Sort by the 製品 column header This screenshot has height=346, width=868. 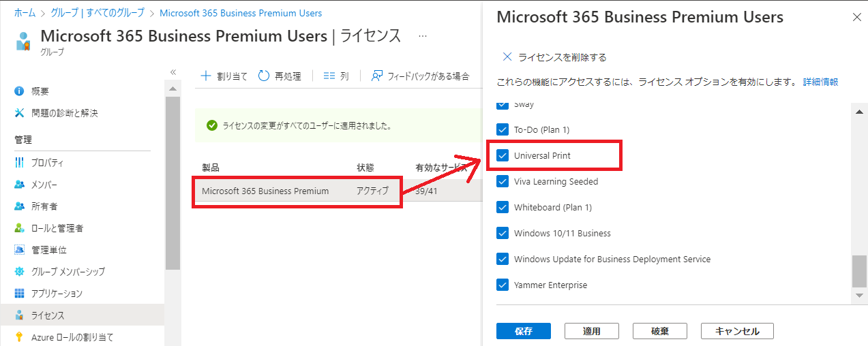coord(211,168)
